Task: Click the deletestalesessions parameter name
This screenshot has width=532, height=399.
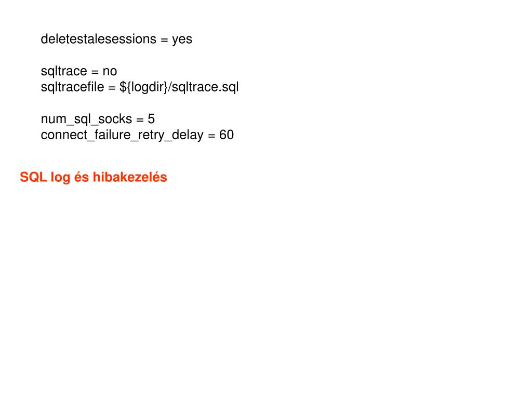Action: click(98, 39)
